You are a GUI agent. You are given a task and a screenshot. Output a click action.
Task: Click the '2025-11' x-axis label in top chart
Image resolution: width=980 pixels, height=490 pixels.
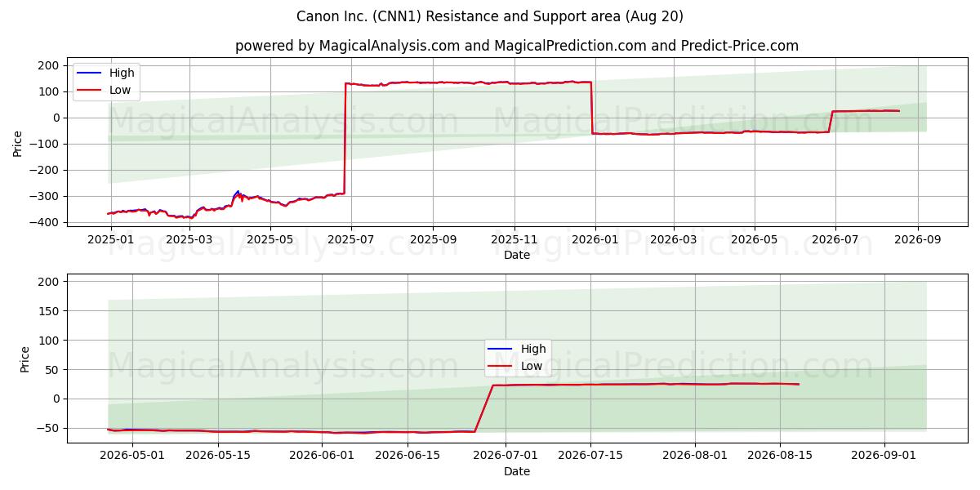[514, 240]
